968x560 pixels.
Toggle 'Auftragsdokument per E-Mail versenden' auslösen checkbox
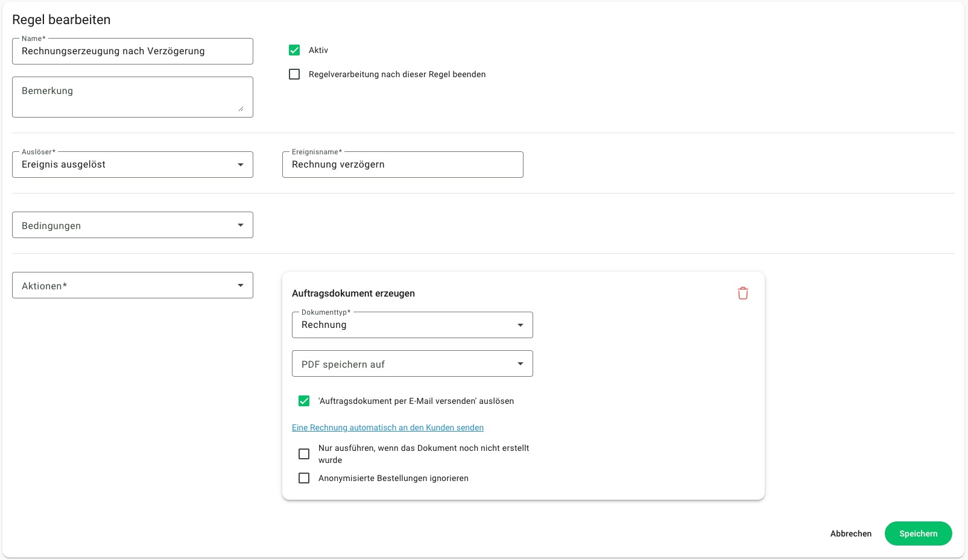[x=304, y=401]
